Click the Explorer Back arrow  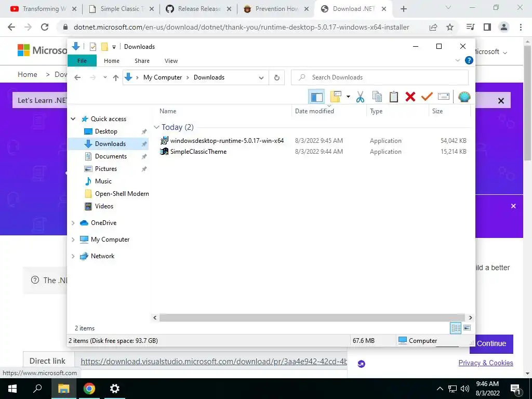(77, 77)
